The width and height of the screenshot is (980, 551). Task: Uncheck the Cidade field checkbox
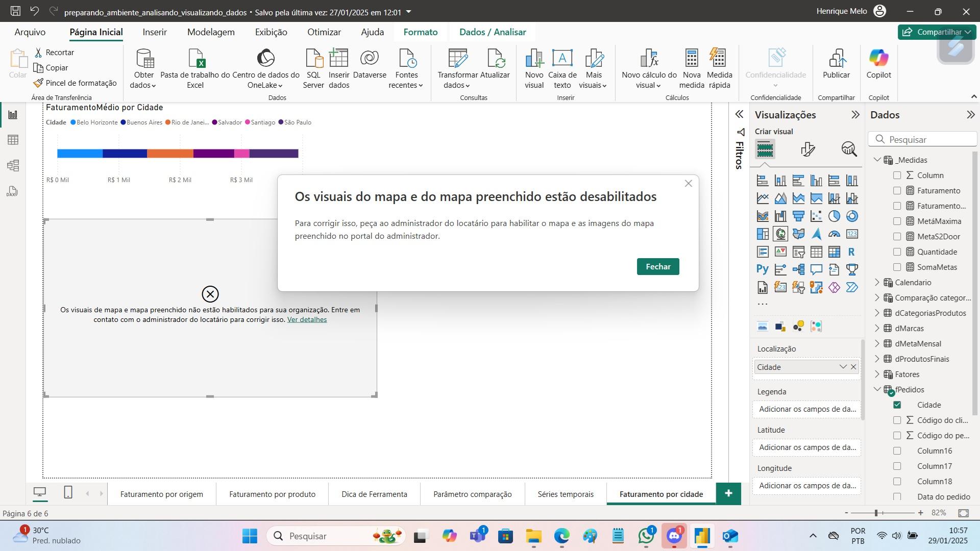pos(897,405)
